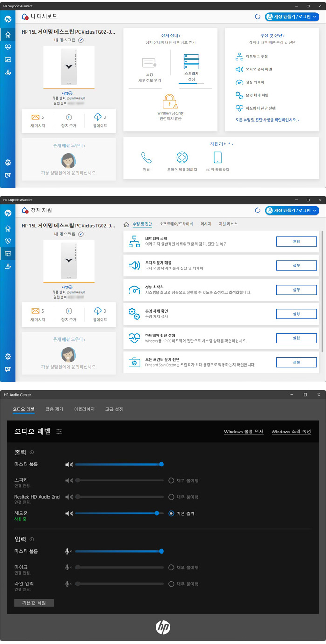The image size is (326, 644).
Task: Open 계정 만들기 / 로그인 dropdown in 내 대시보드 window
Action: pyautogui.click(x=292, y=17)
